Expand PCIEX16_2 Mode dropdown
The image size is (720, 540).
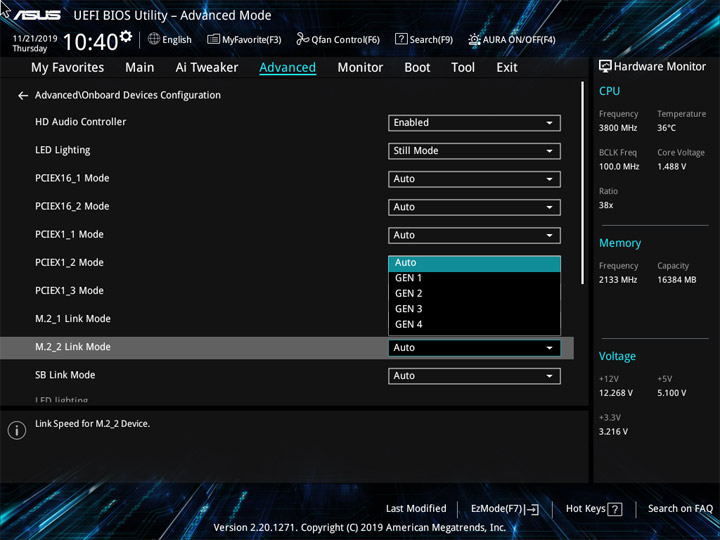tap(474, 207)
